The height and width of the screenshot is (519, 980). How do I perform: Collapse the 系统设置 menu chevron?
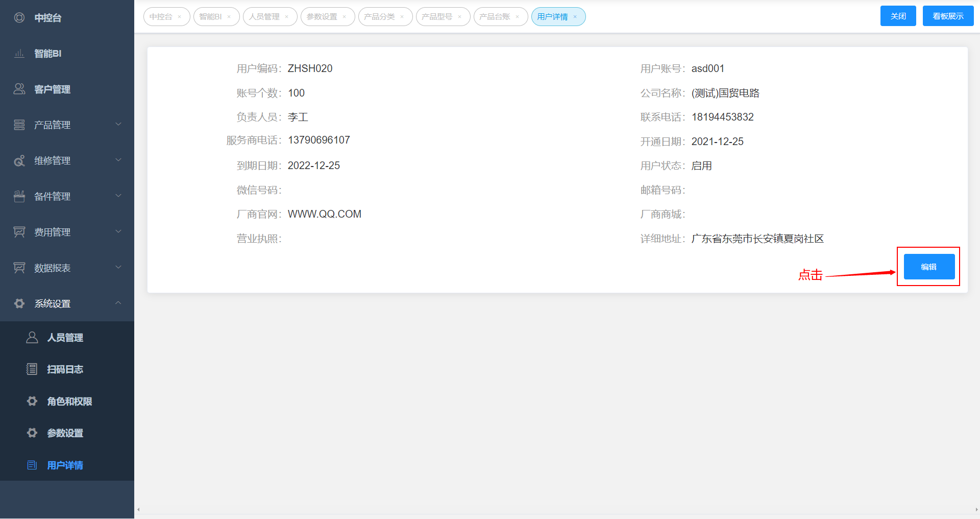[x=118, y=303]
